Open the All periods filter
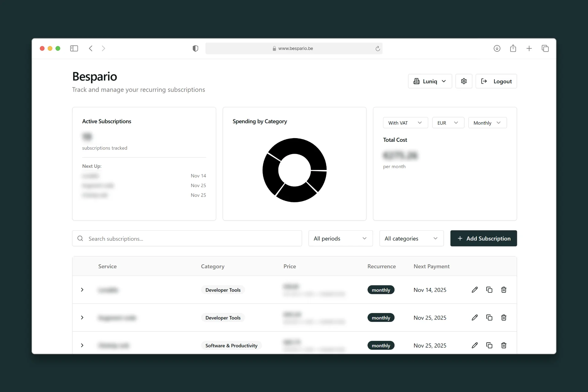Screen dimensions: 588x392 (x=340, y=239)
